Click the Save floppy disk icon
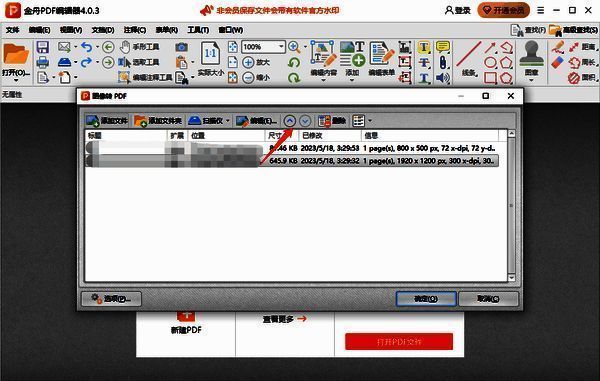The width and height of the screenshot is (600, 381). [42, 47]
